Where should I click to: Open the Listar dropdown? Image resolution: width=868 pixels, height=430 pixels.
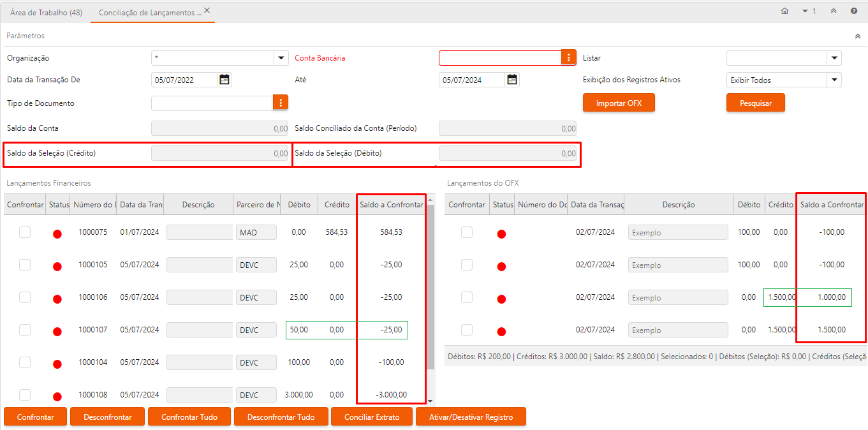[x=834, y=58]
